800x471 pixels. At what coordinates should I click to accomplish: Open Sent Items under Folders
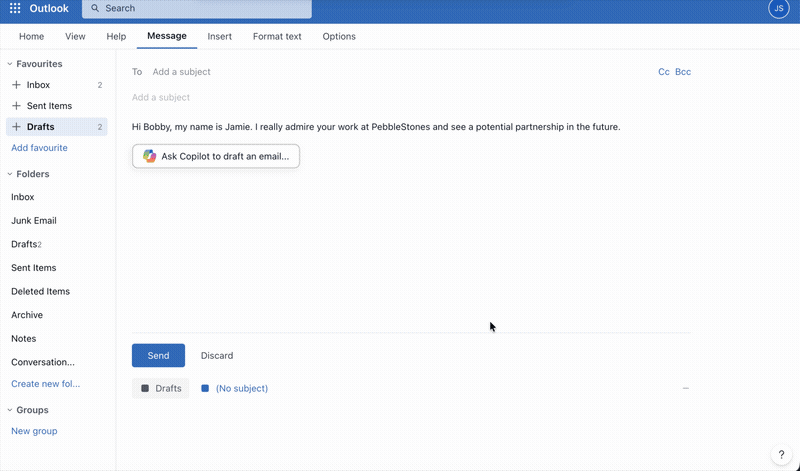[34, 267]
